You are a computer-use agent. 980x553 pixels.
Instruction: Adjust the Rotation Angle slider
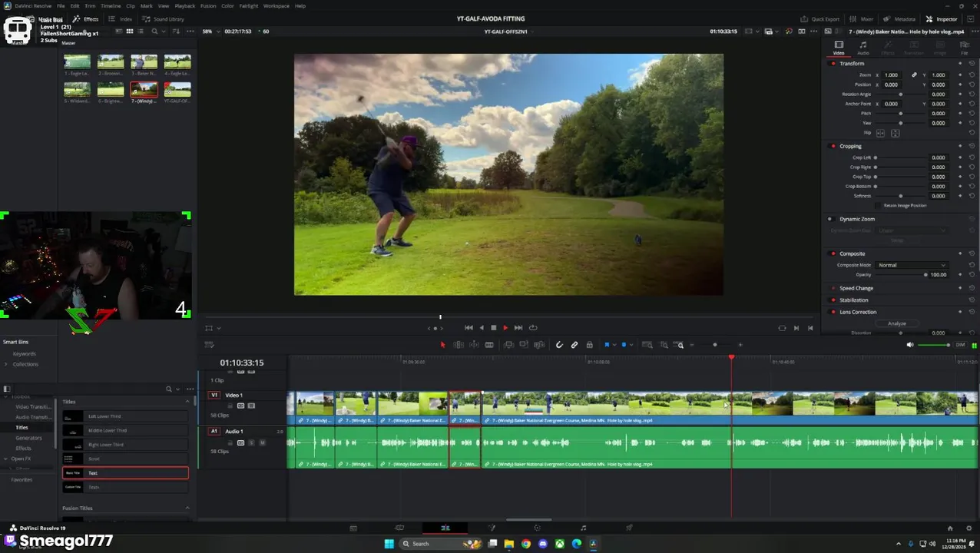pyautogui.click(x=900, y=94)
